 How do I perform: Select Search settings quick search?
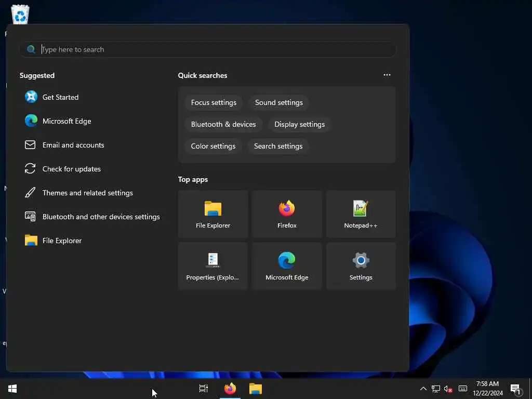click(x=278, y=146)
